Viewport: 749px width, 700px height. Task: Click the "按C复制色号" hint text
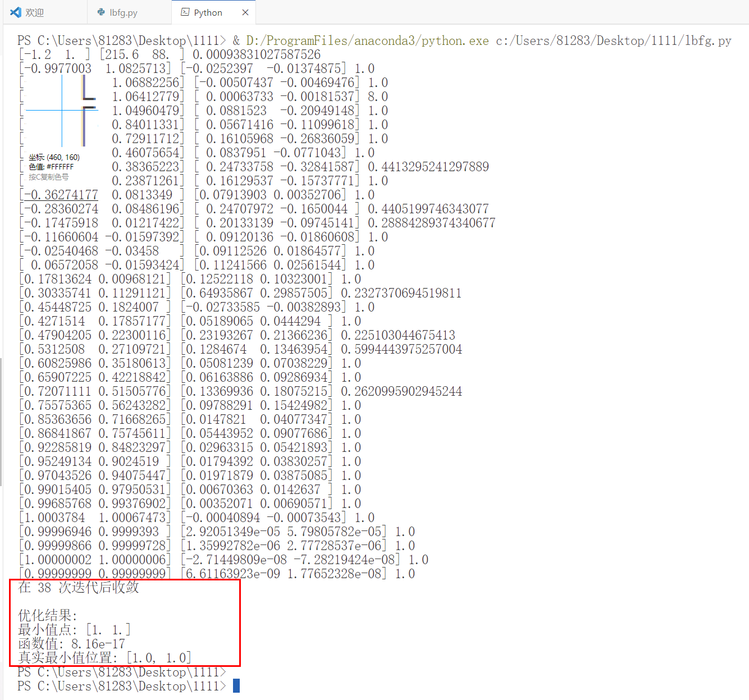[49, 177]
